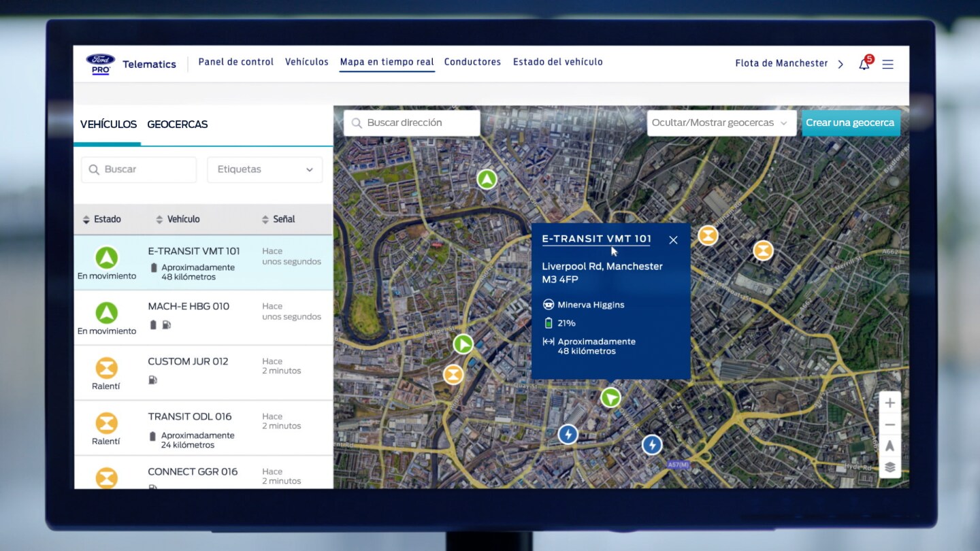
Task: Zoom in on the map
Action: [889, 403]
